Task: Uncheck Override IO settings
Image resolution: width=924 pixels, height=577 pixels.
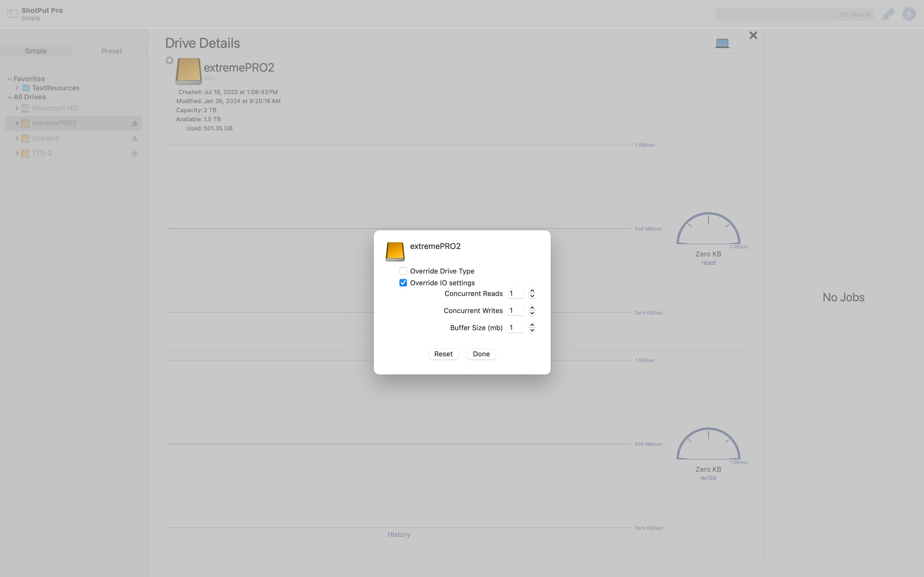Action: click(403, 283)
